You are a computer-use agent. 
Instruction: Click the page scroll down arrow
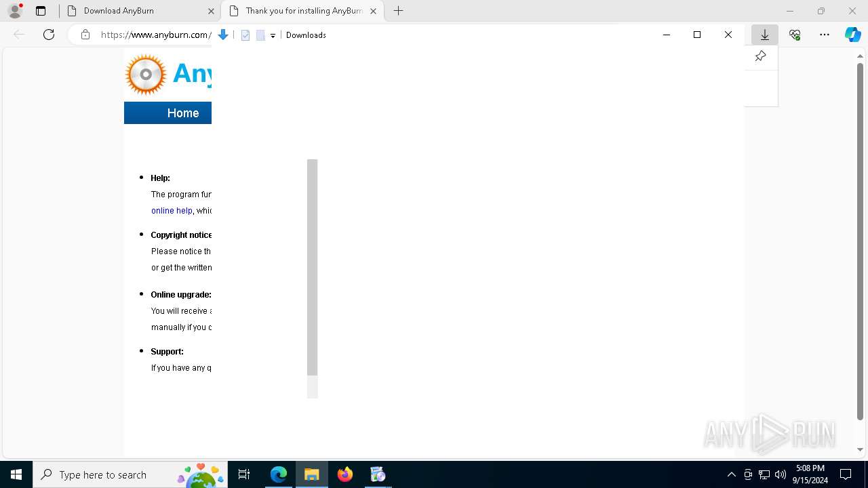click(x=861, y=449)
